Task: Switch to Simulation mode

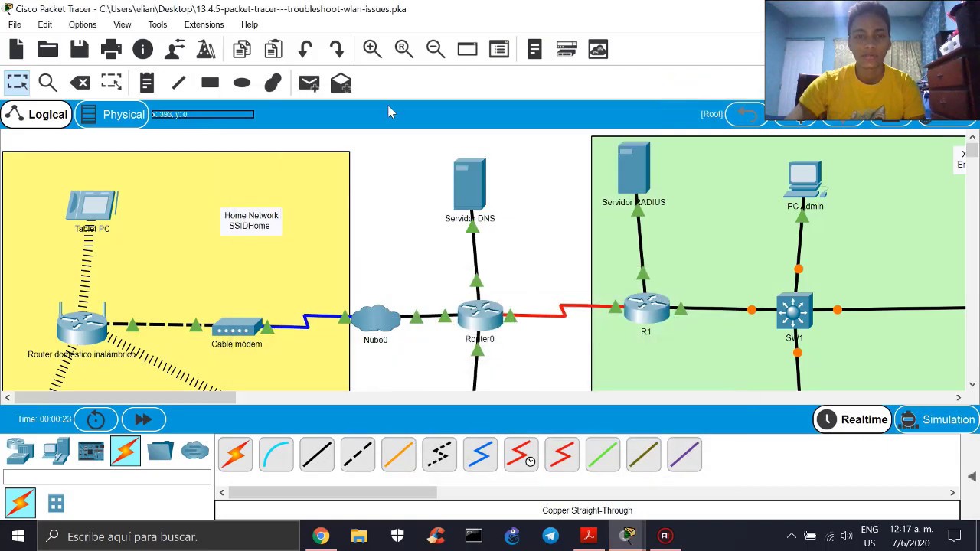Action: point(937,419)
